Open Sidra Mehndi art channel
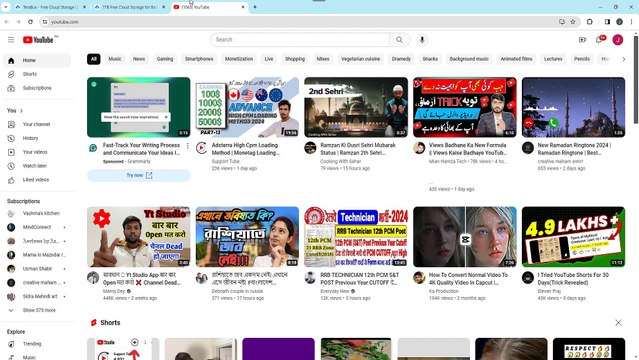The width and height of the screenshot is (639, 360). (37, 296)
